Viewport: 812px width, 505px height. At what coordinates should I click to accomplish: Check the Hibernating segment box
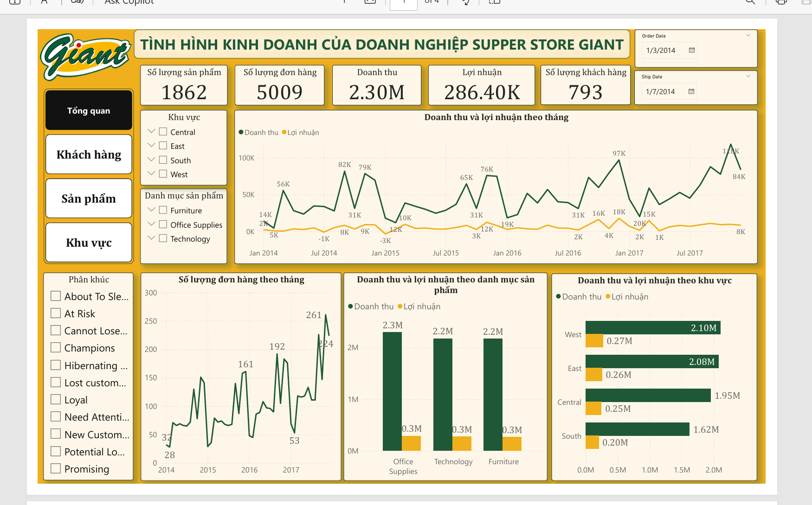coord(56,365)
